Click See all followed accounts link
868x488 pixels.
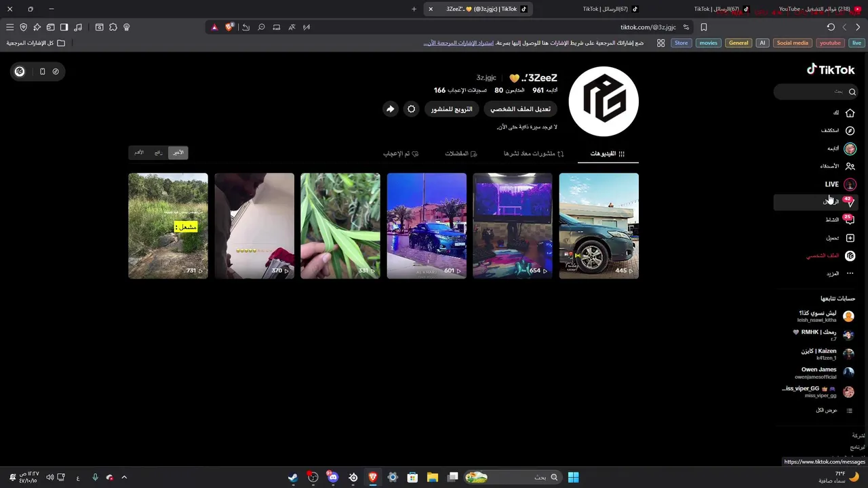tap(834, 410)
